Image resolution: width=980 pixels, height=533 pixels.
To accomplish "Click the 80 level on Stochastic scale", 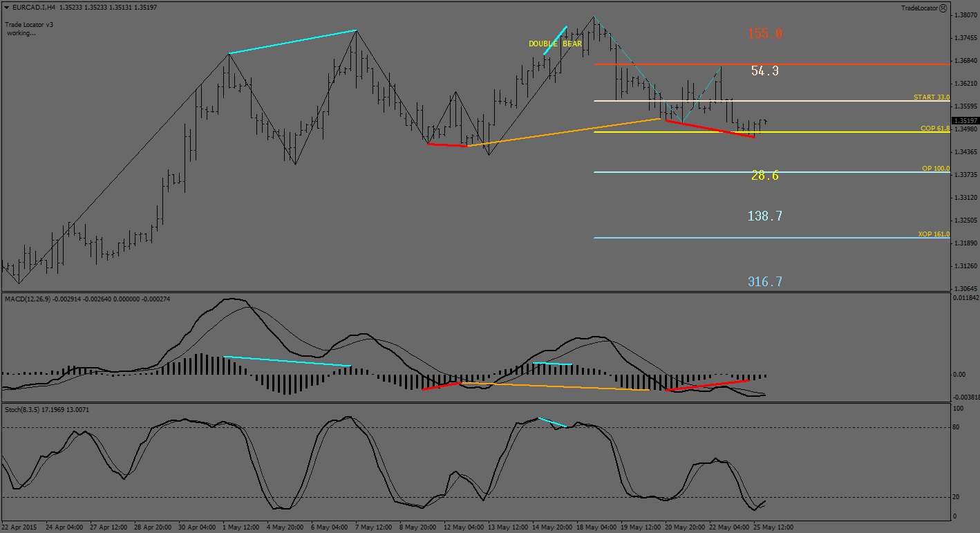I will point(957,428).
